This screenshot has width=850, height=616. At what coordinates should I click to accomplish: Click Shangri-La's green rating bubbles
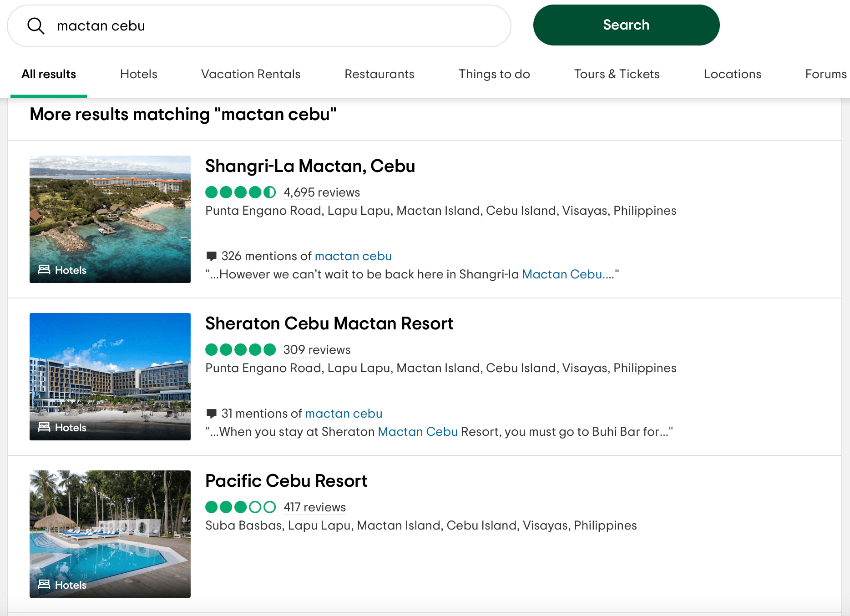(x=240, y=192)
